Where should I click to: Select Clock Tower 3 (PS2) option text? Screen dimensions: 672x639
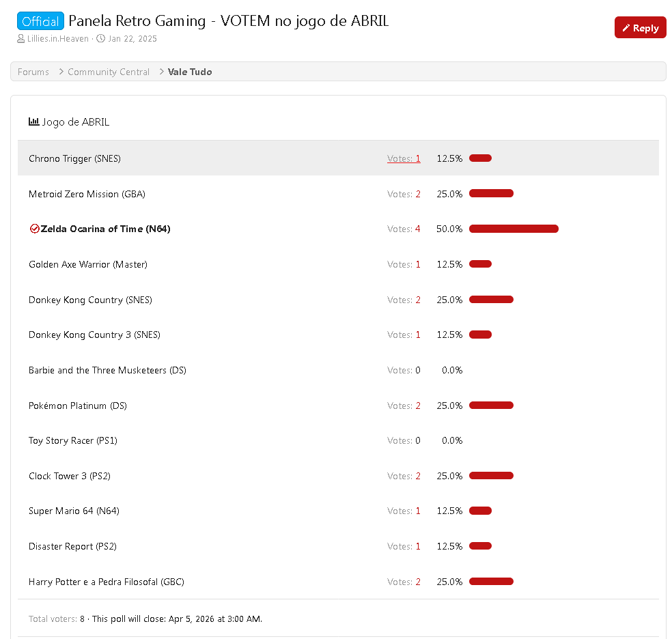coord(70,476)
